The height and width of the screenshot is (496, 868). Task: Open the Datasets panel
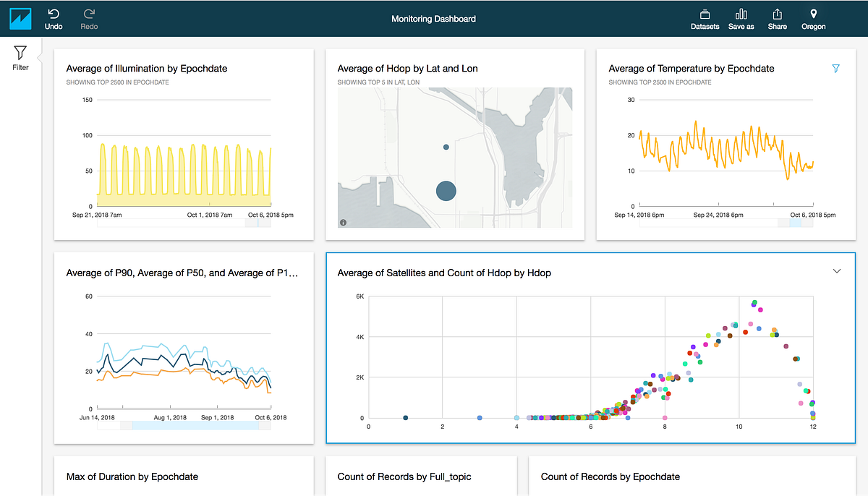point(705,18)
